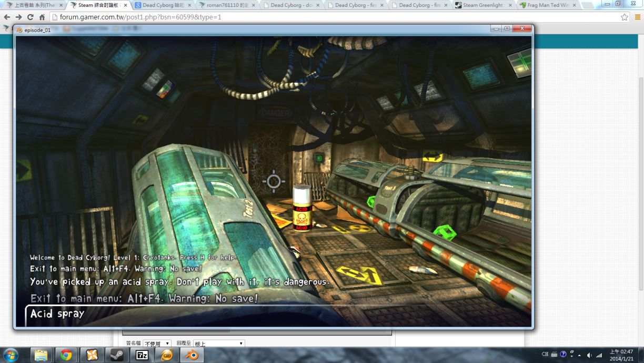Open the volume control in the system tray
Screen dimensions: 644x363
[589, 355]
